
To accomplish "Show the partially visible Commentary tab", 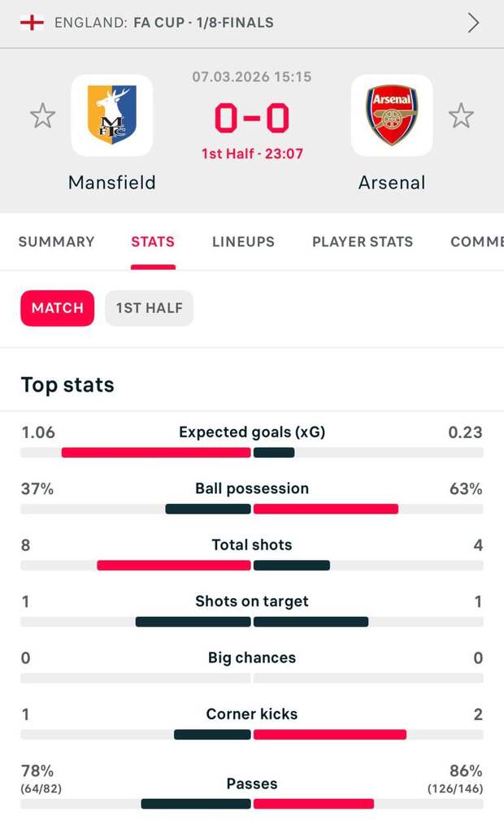I will (477, 241).
